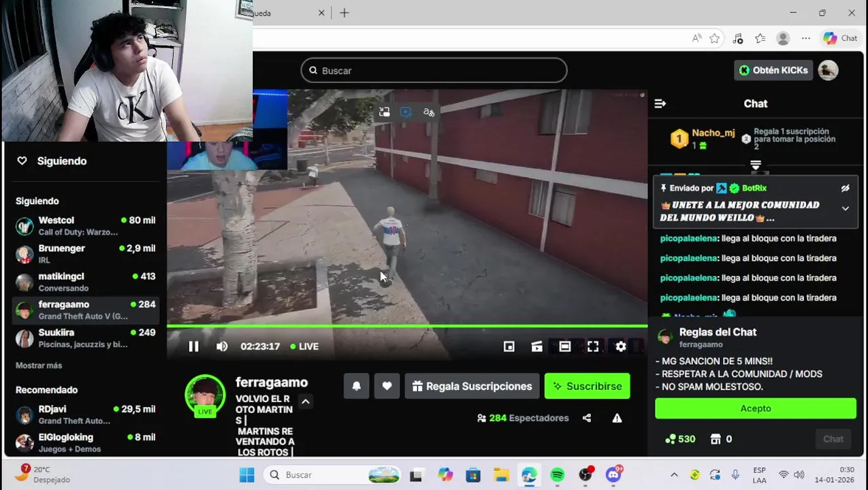
Task: Click Nacho_mj top gifter name
Action: 713,133
